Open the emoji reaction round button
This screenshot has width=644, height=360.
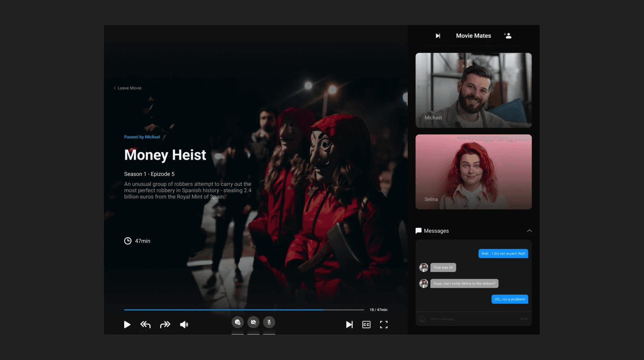(x=237, y=322)
